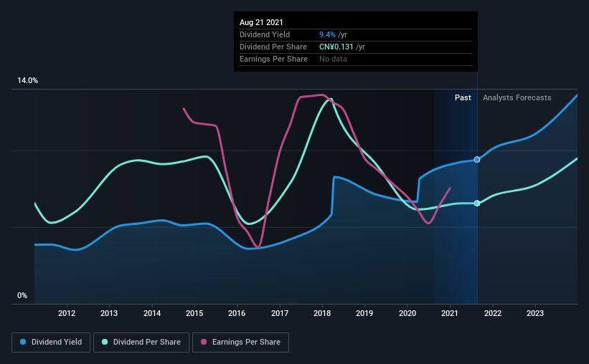Click the tooltip Dividend Per Share row label
589x364 pixels.
tap(273, 47)
